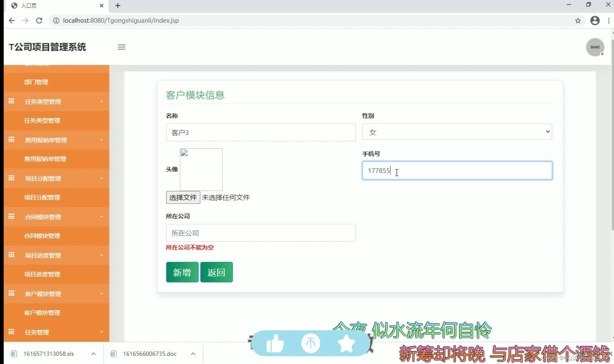Click the browser address bar URL

(121, 21)
